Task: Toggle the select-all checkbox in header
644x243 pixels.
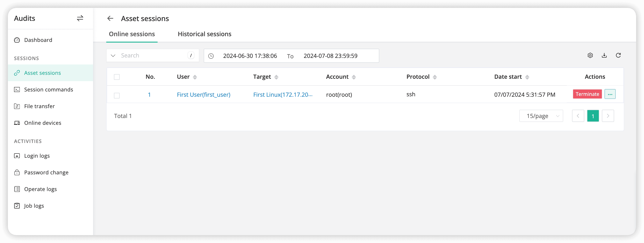Action: 117,77
